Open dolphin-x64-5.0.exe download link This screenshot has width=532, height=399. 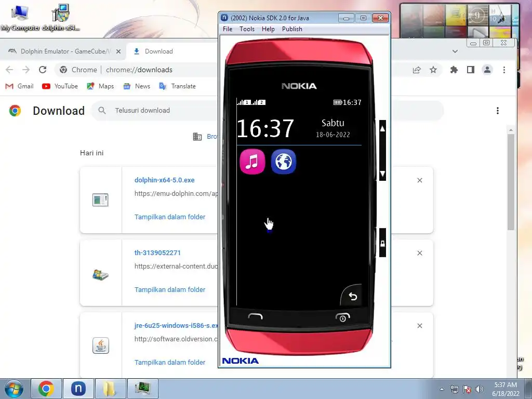click(x=165, y=180)
